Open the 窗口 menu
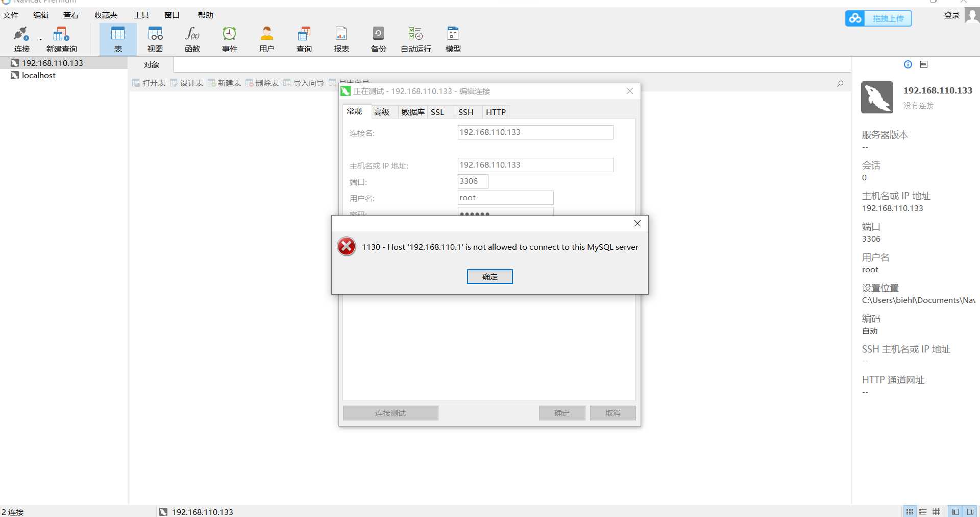980x517 pixels. [172, 15]
